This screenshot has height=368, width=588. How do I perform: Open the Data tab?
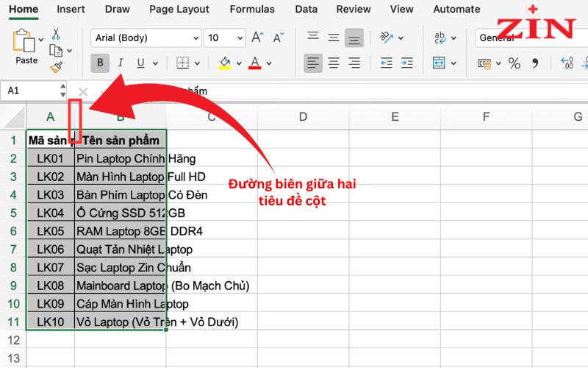[306, 9]
